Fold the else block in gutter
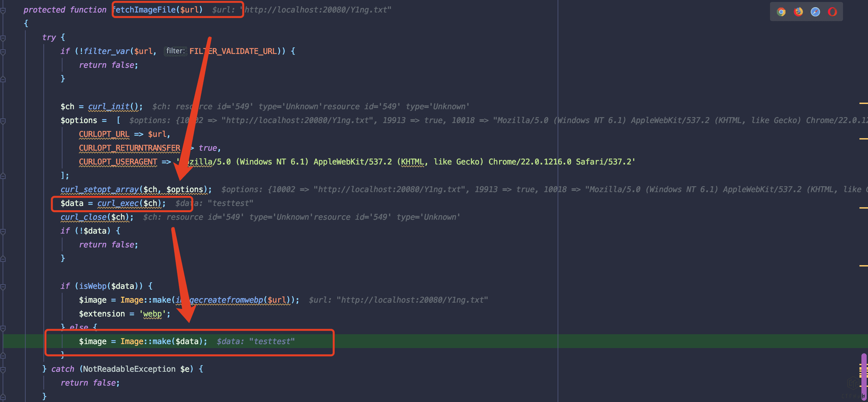Screen dimensions: 868x402 point(3,328)
